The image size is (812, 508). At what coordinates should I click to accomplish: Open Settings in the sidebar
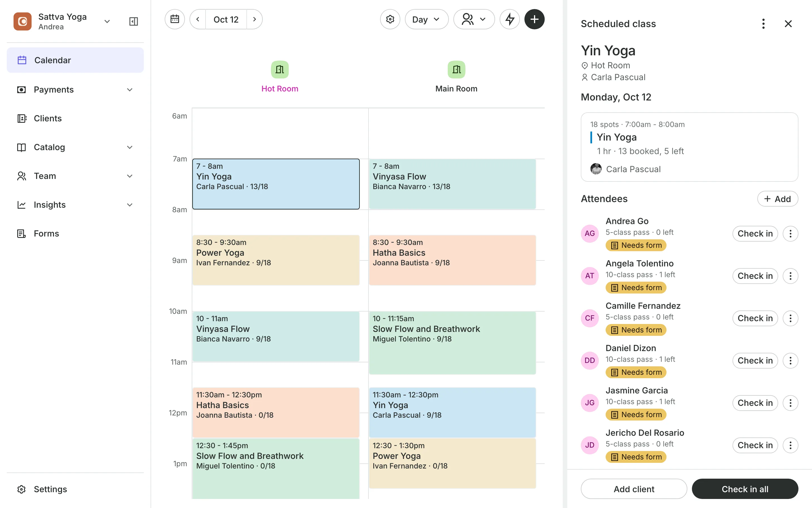[75, 489]
